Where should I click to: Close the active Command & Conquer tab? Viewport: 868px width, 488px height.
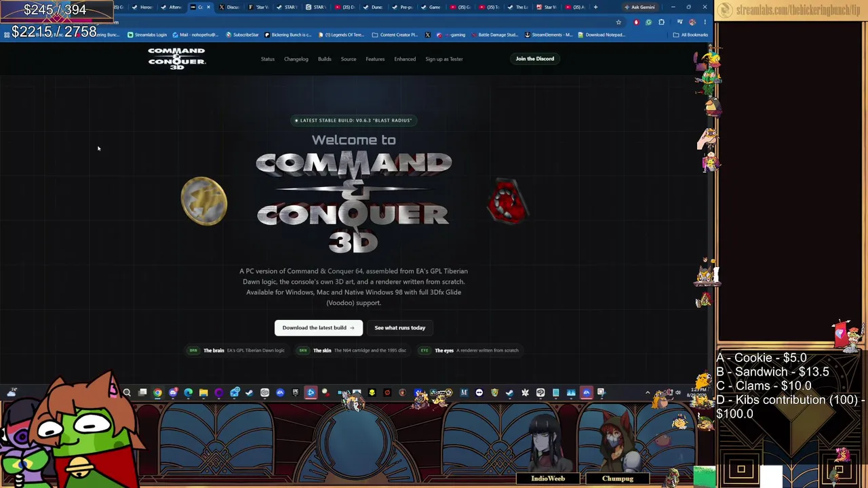pos(208,7)
